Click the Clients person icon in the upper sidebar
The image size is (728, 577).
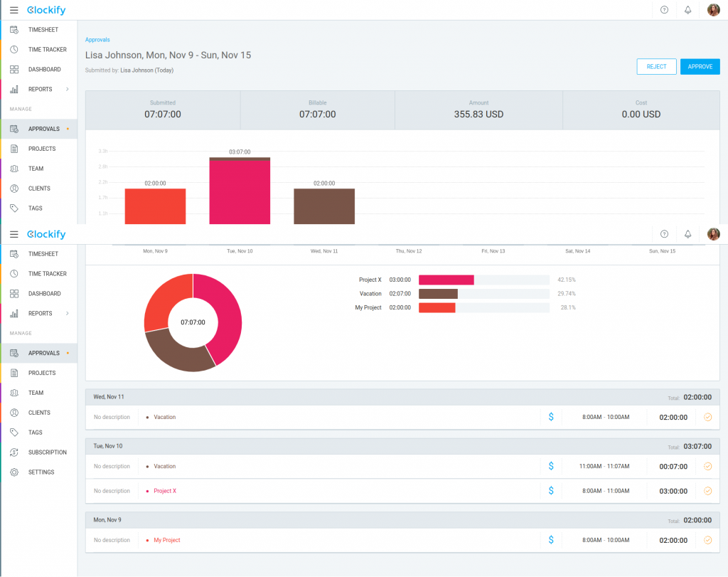point(14,188)
